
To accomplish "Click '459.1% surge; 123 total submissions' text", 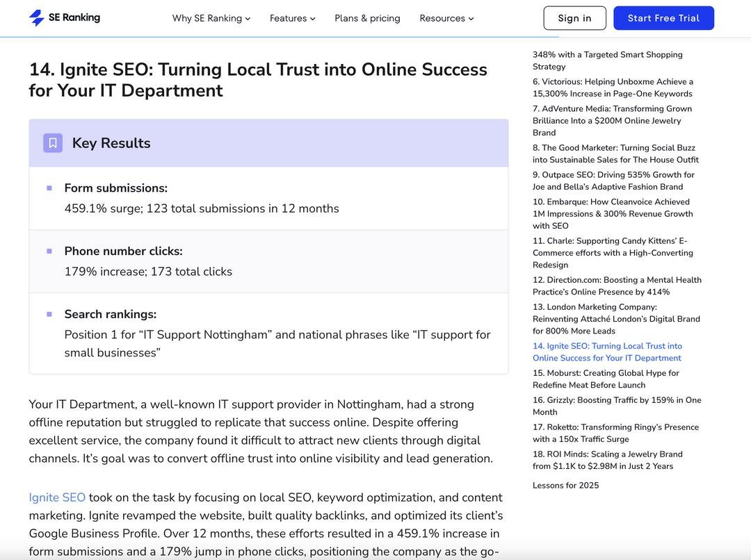I will point(202,208).
